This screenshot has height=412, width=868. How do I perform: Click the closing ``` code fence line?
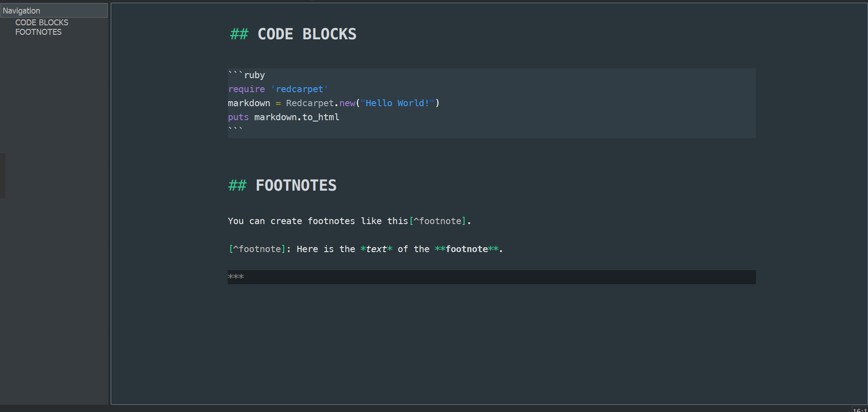click(236, 130)
